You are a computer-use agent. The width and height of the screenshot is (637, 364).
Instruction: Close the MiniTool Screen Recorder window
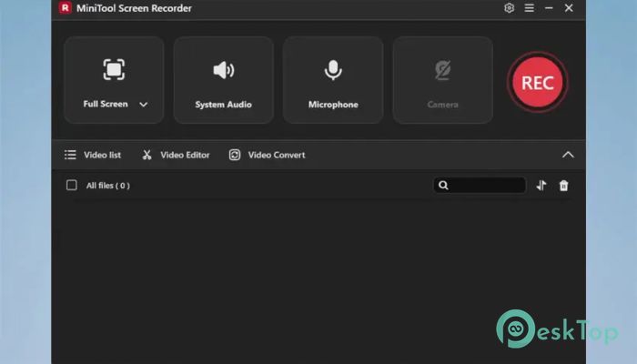[x=569, y=8]
